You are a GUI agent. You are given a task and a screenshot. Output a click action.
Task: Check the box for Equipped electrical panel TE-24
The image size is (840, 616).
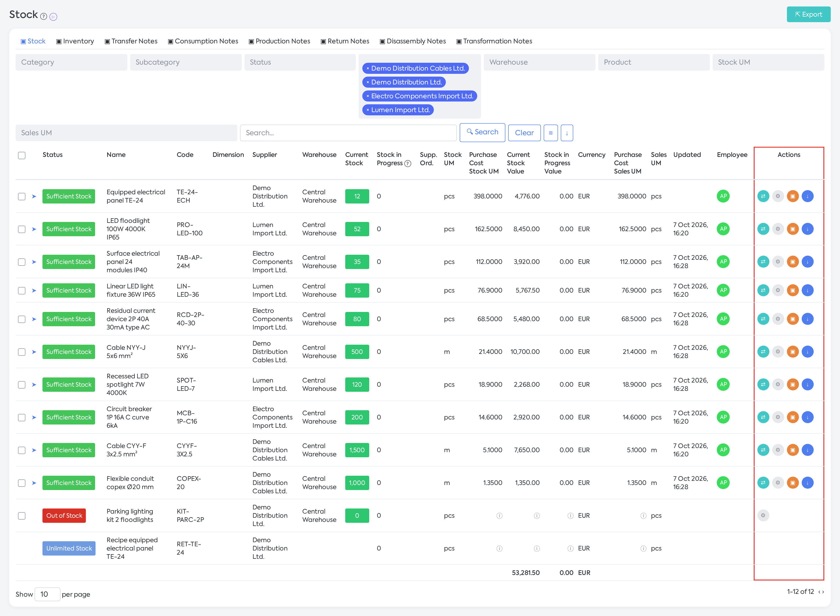click(22, 197)
